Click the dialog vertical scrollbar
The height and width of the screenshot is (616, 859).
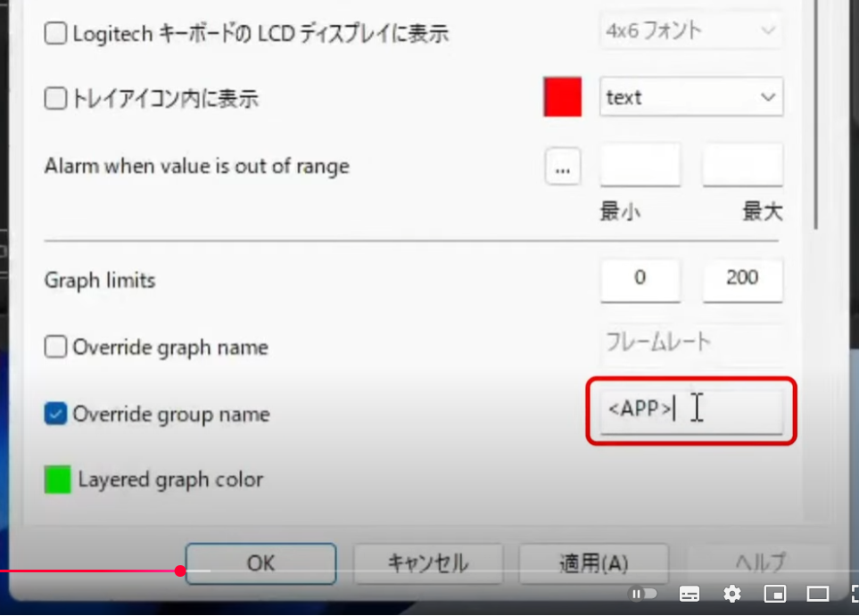pos(815,115)
